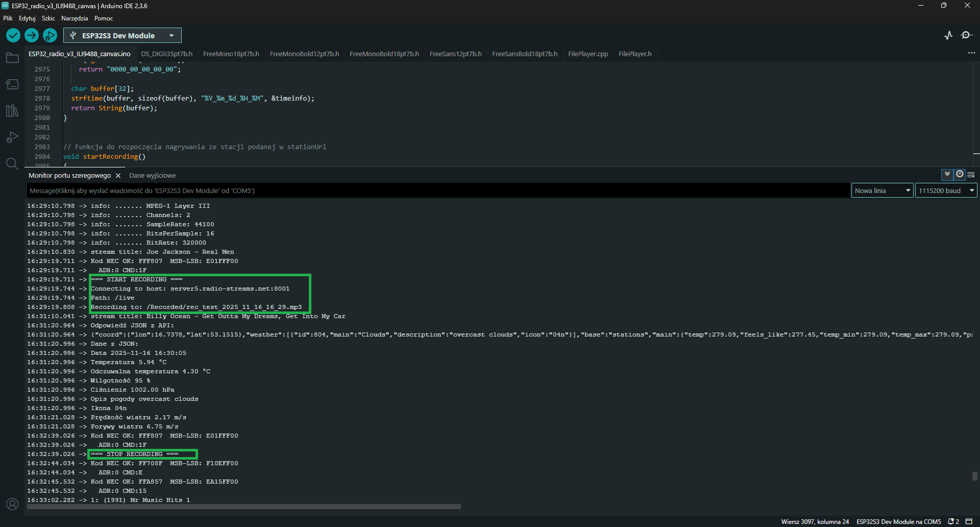Open the Boards Manager sidebar panel
The image size is (980, 527).
[12, 84]
